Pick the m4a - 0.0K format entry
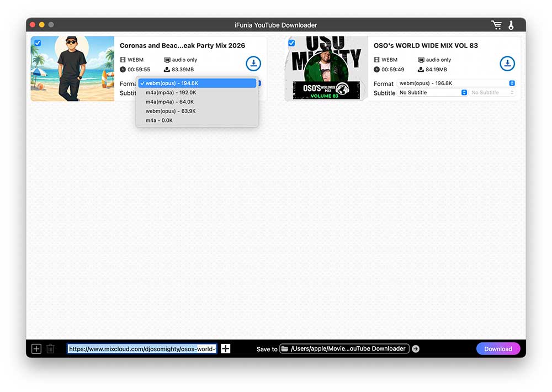 [159, 120]
